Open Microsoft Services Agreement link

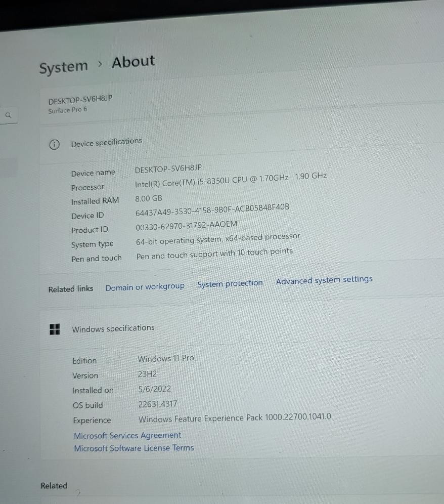(127, 435)
